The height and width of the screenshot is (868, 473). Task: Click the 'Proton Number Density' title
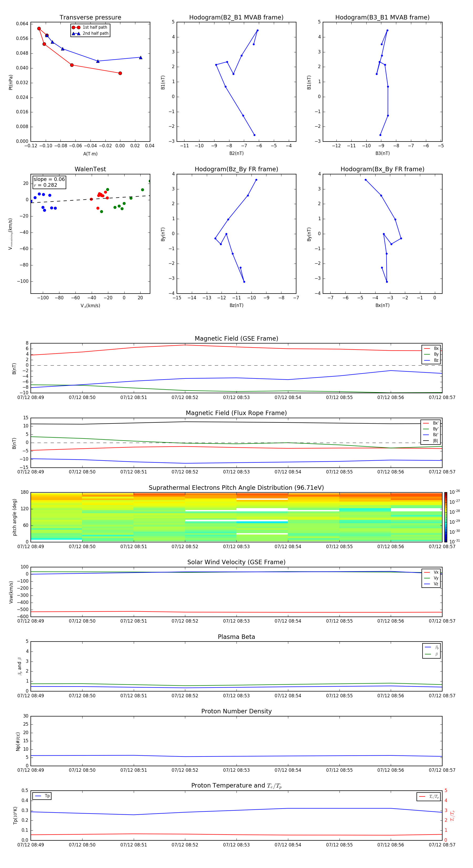click(236, 712)
